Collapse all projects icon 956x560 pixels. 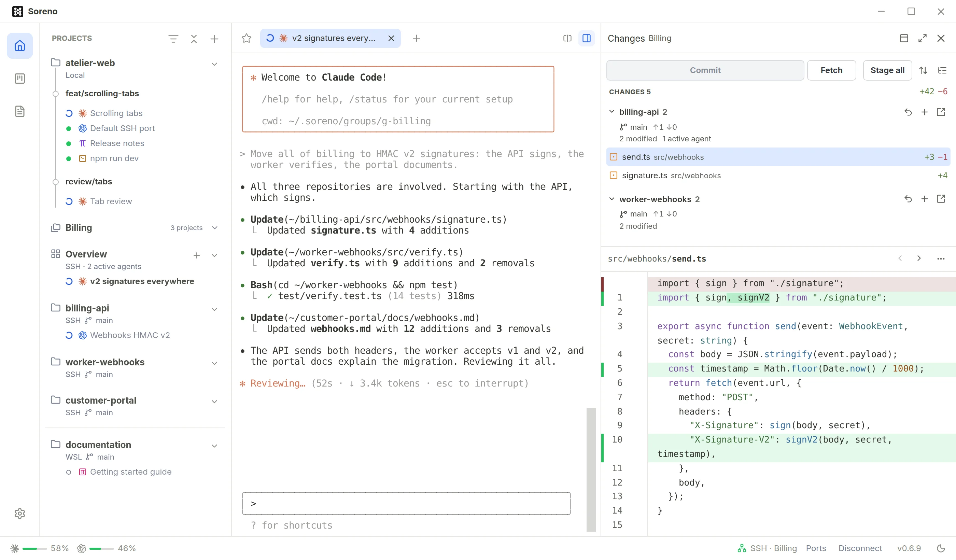point(194,39)
